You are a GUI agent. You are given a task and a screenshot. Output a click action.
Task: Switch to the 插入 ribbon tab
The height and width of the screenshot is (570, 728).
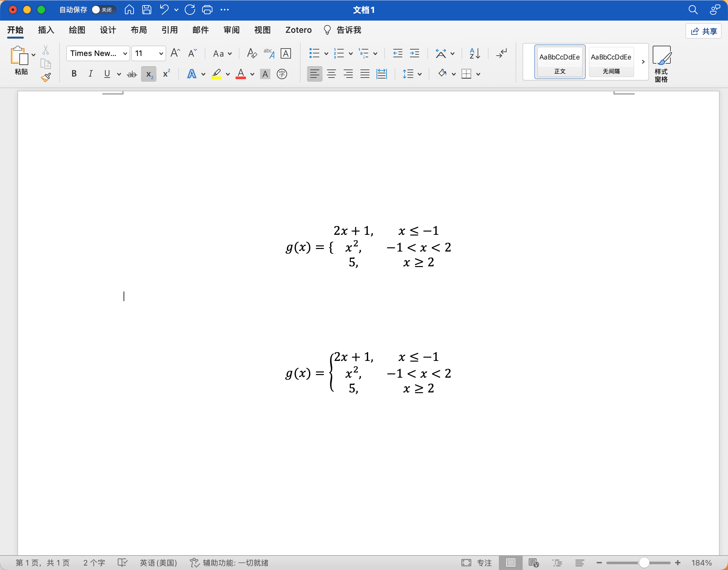pos(46,30)
